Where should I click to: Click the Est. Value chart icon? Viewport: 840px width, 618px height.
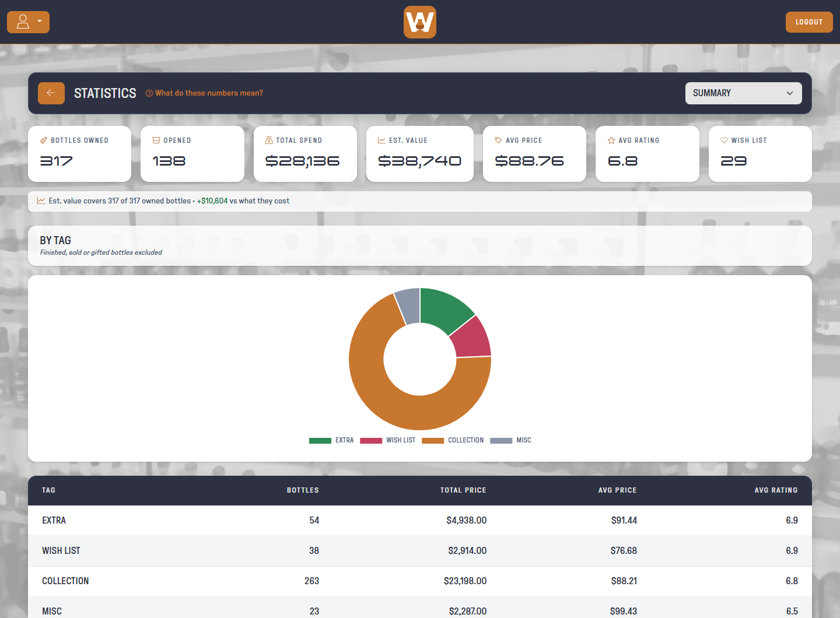pyautogui.click(x=381, y=141)
